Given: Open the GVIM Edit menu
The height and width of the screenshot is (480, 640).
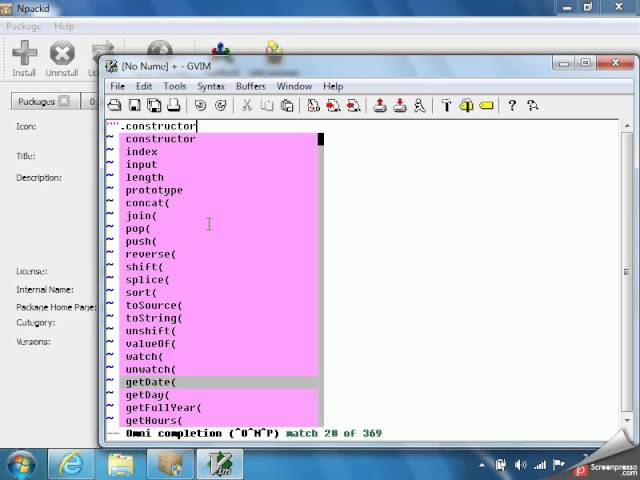Looking at the screenshot, I should click(x=144, y=87).
